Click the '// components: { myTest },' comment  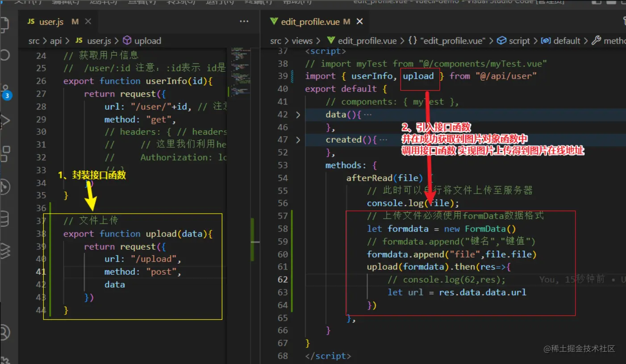pos(392,102)
